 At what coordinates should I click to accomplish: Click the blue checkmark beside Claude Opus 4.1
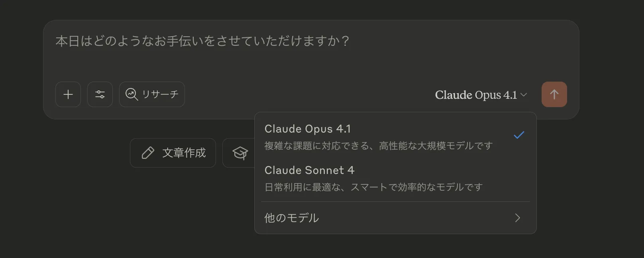(519, 135)
